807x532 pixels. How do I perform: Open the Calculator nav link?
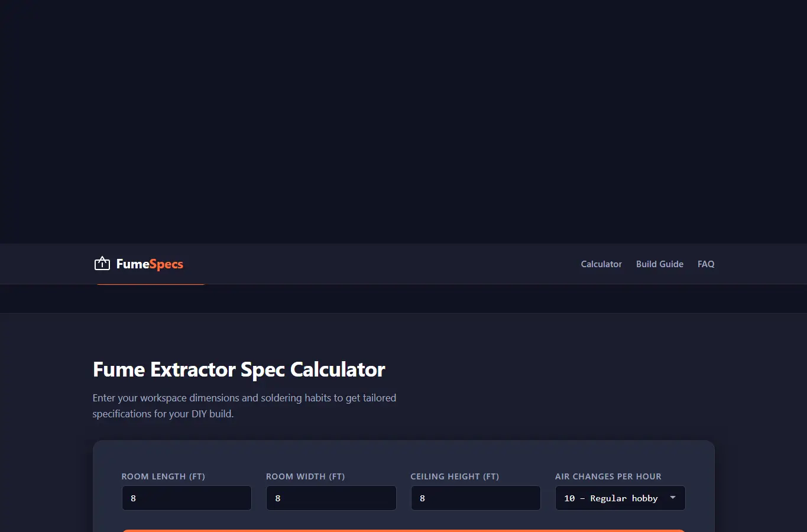601,264
